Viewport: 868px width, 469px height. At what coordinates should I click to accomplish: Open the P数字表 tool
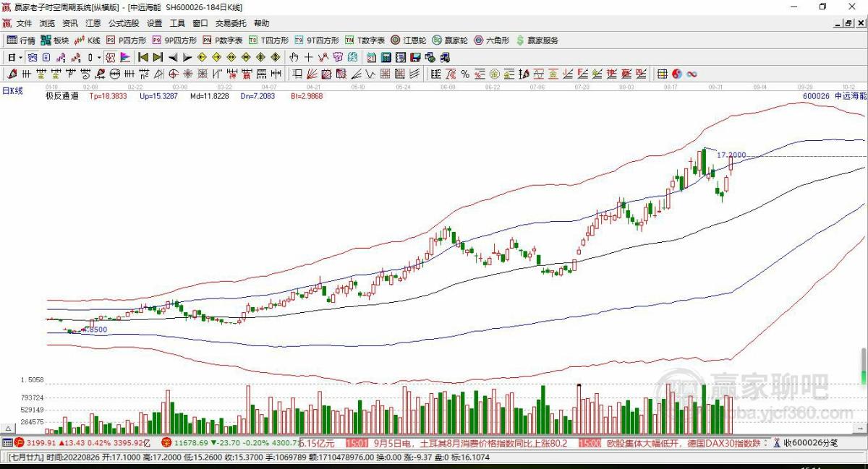click(x=223, y=40)
